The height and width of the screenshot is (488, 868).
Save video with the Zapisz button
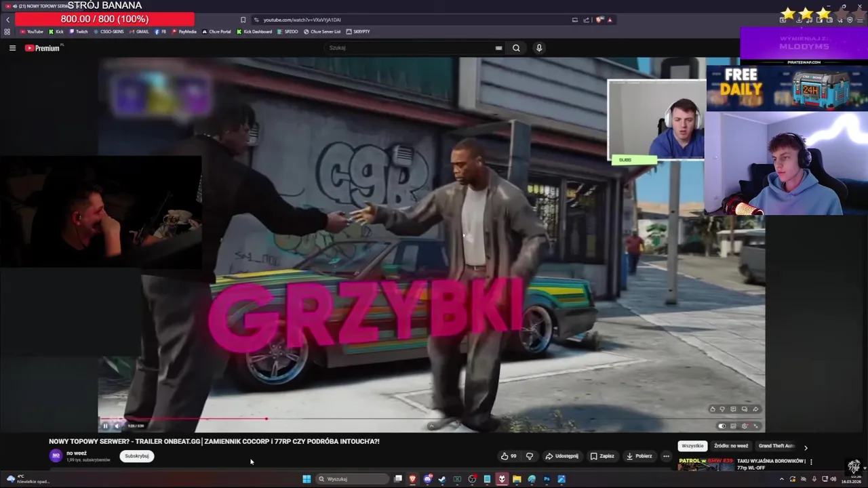tap(602, 456)
